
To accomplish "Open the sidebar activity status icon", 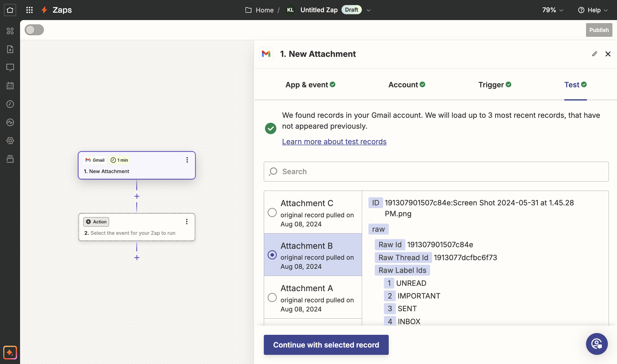I will click(10, 122).
